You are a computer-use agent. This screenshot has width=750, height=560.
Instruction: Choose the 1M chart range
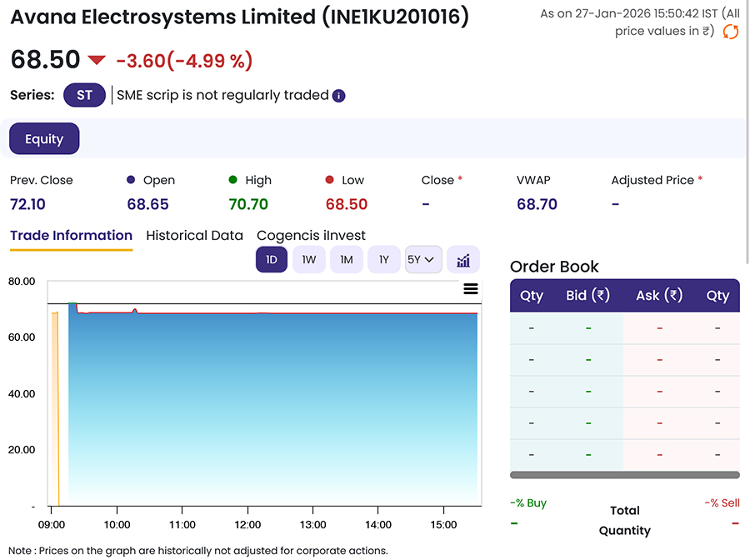point(346,260)
